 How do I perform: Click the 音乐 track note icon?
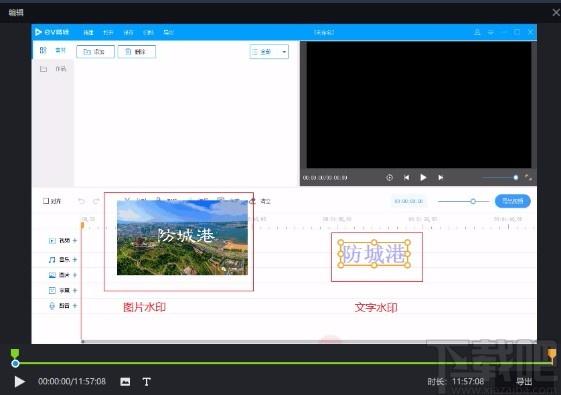(x=52, y=259)
